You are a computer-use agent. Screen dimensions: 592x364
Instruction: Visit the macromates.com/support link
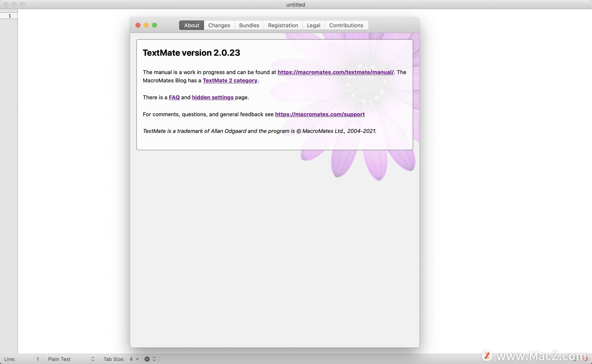pos(320,114)
